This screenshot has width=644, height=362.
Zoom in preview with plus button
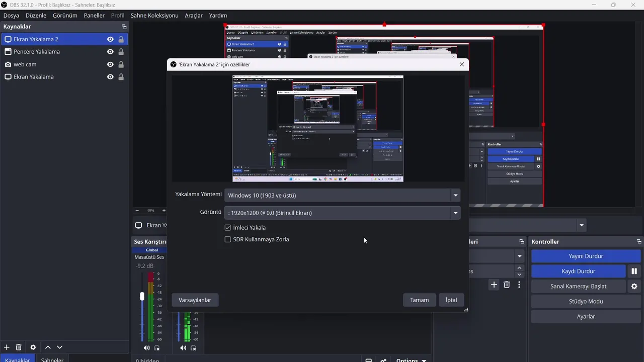[x=164, y=211]
